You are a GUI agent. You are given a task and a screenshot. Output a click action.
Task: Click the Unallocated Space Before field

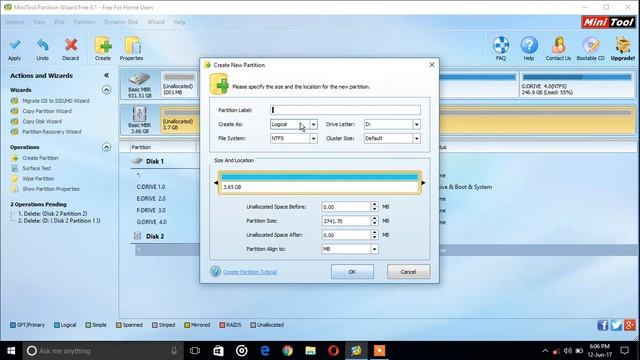346,207
